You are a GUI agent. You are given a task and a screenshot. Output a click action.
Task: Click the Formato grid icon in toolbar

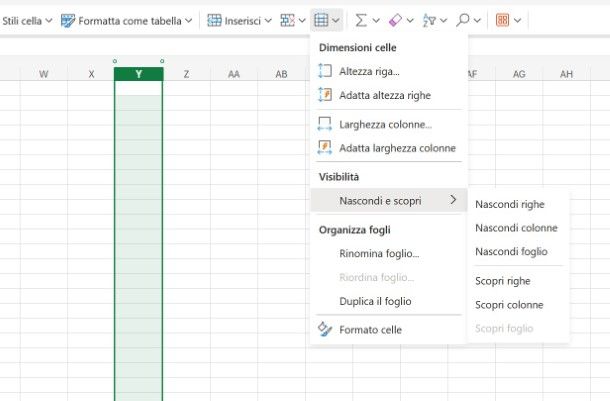[321, 20]
